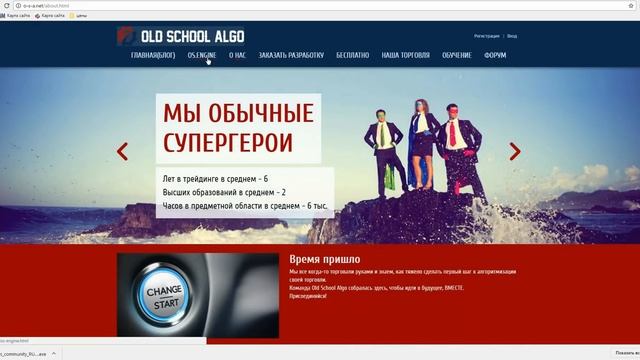Open site information icon in the address bar

[x=18, y=6]
